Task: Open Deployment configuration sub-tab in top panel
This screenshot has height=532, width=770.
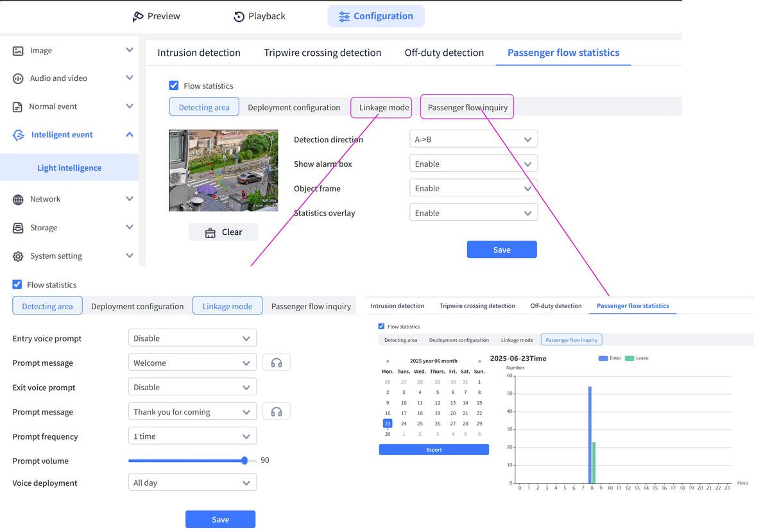Action: point(294,107)
